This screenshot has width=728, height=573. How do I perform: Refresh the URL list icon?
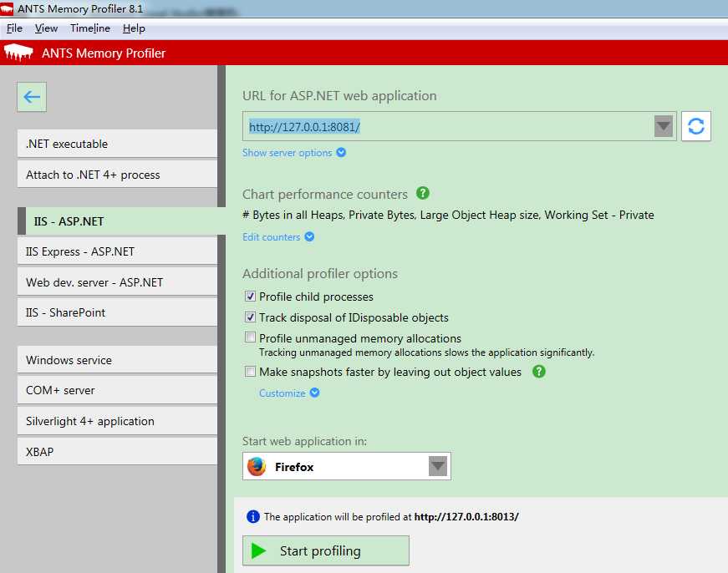tap(695, 126)
